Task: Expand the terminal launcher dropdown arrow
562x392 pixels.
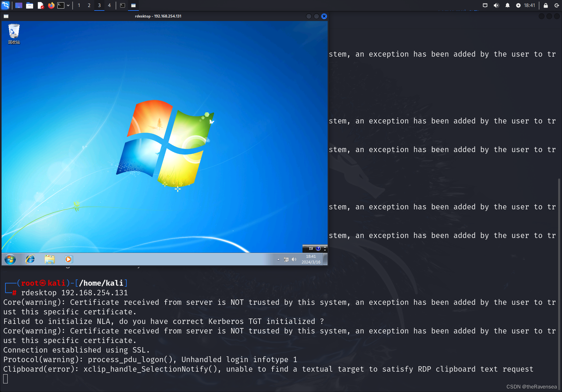Action: point(68,5)
